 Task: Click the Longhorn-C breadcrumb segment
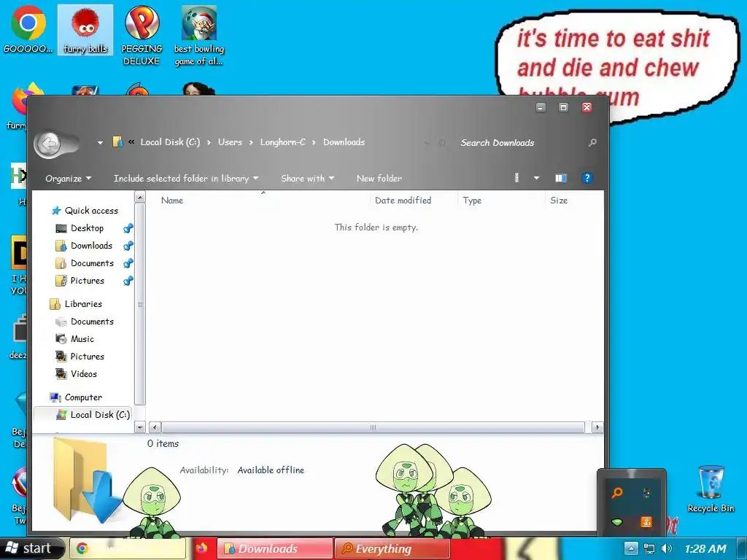click(x=282, y=142)
